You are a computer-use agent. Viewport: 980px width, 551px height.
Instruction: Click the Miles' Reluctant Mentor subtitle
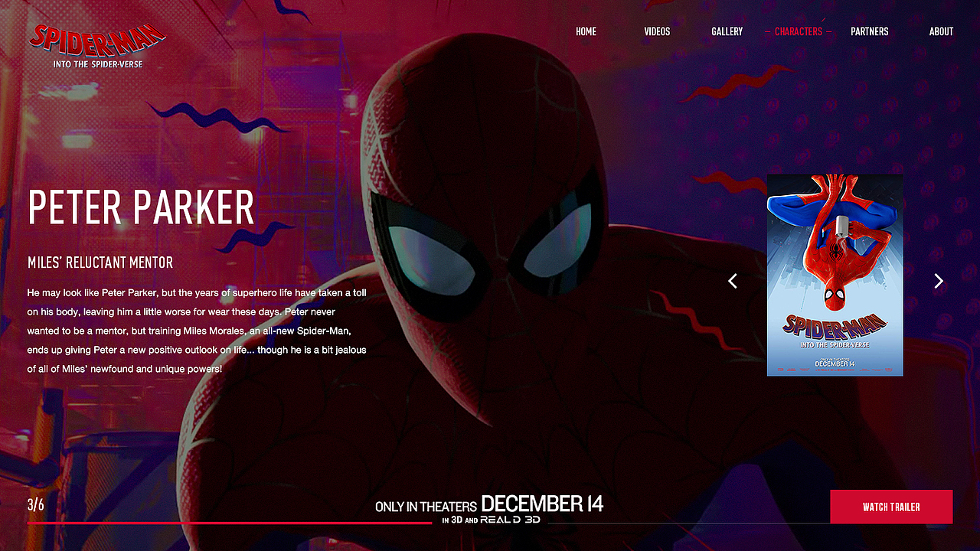point(100,262)
